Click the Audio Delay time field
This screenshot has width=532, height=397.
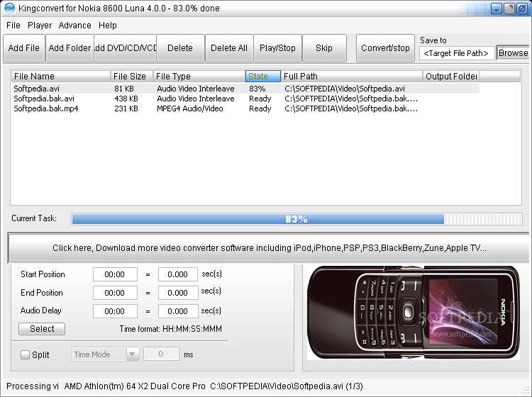tap(115, 311)
